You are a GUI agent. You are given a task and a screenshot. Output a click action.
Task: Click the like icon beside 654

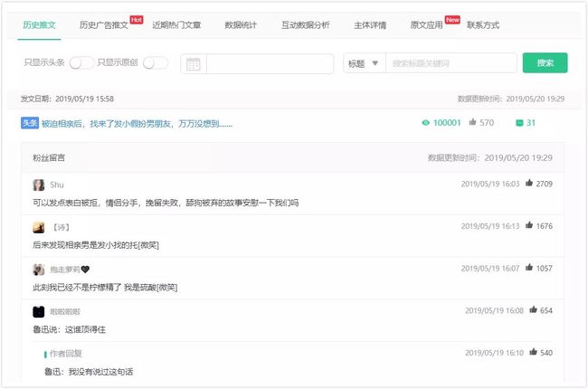coord(533,309)
